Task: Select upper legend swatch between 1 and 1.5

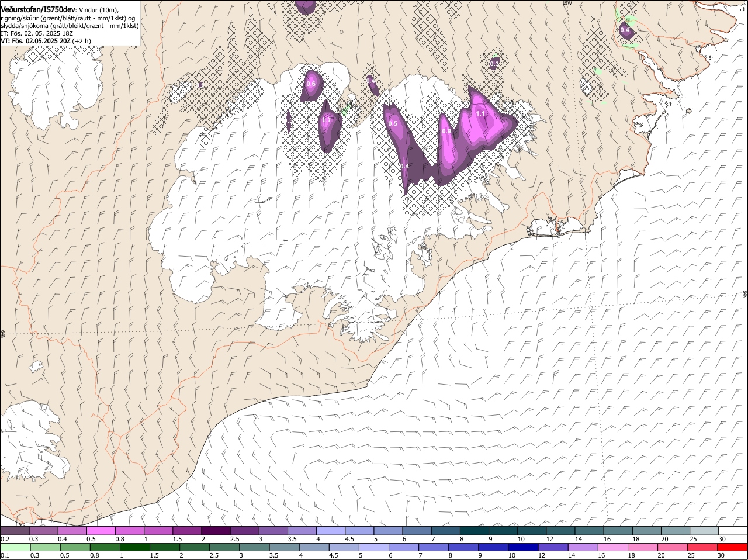Action: click(x=158, y=531)
